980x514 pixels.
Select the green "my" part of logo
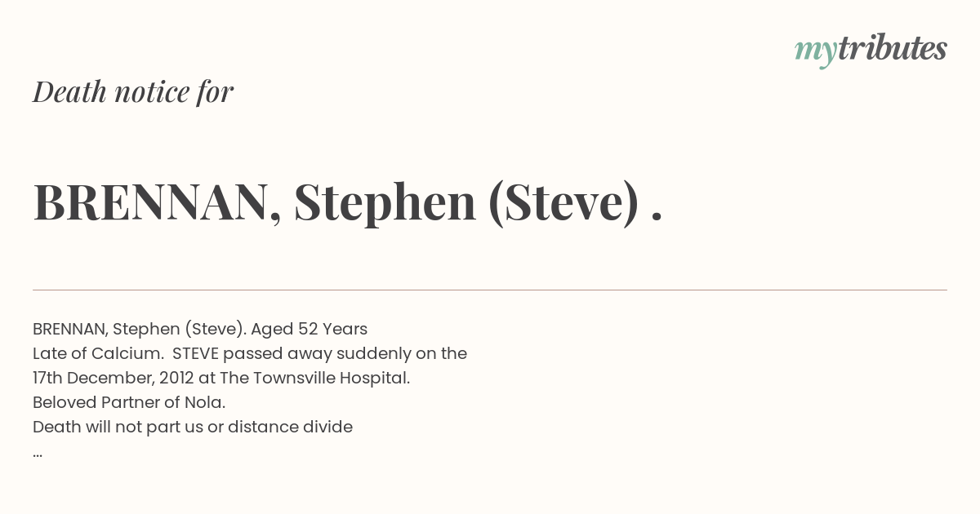pos(816,52)
